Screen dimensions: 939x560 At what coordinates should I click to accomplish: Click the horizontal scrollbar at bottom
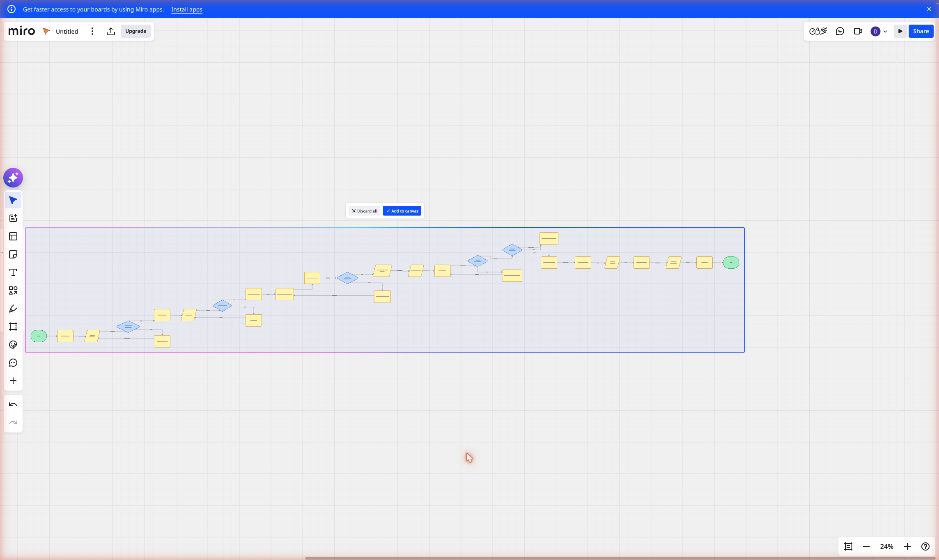click(x=620, y=558)
